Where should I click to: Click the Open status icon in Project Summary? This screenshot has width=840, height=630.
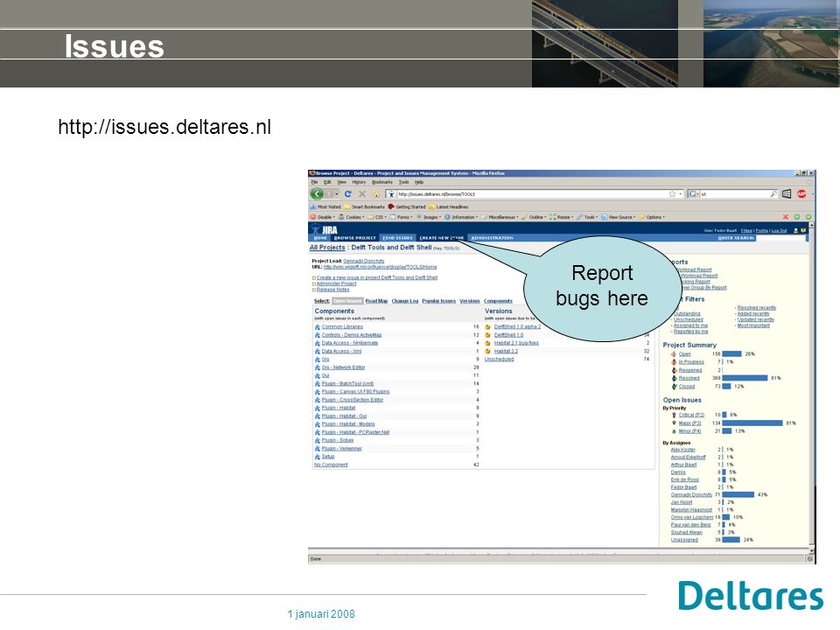[x=674, y=354]
